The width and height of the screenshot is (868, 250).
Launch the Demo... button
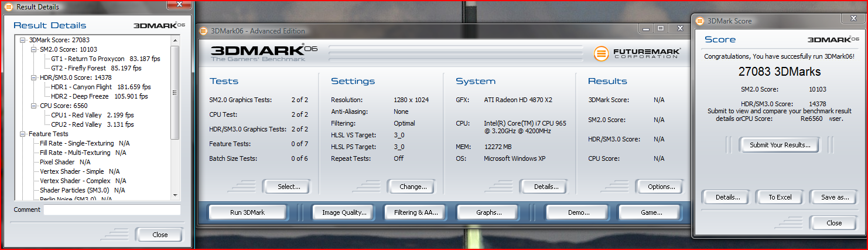577,212
